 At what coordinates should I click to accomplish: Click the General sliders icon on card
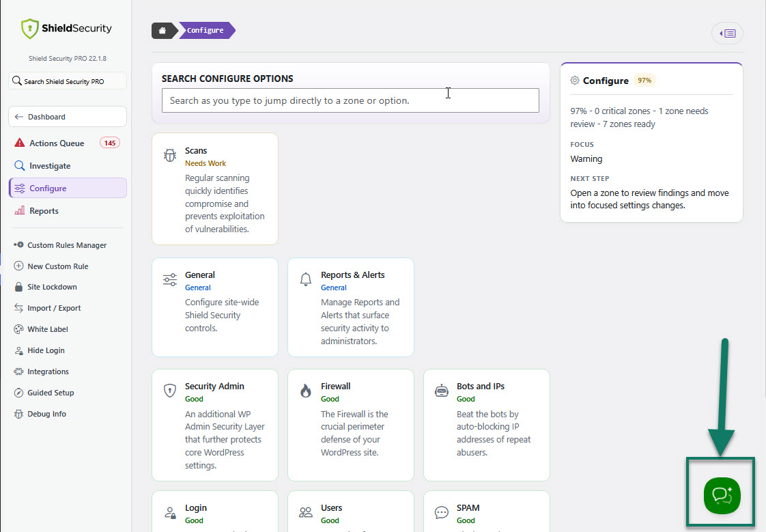click(169, 279)
